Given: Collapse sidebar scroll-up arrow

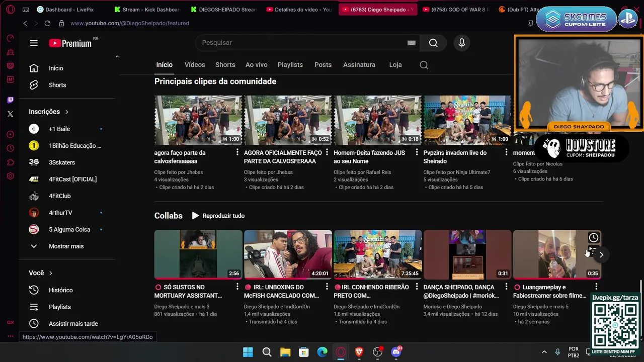Looking at the screenshot, I should coord(117,56).
